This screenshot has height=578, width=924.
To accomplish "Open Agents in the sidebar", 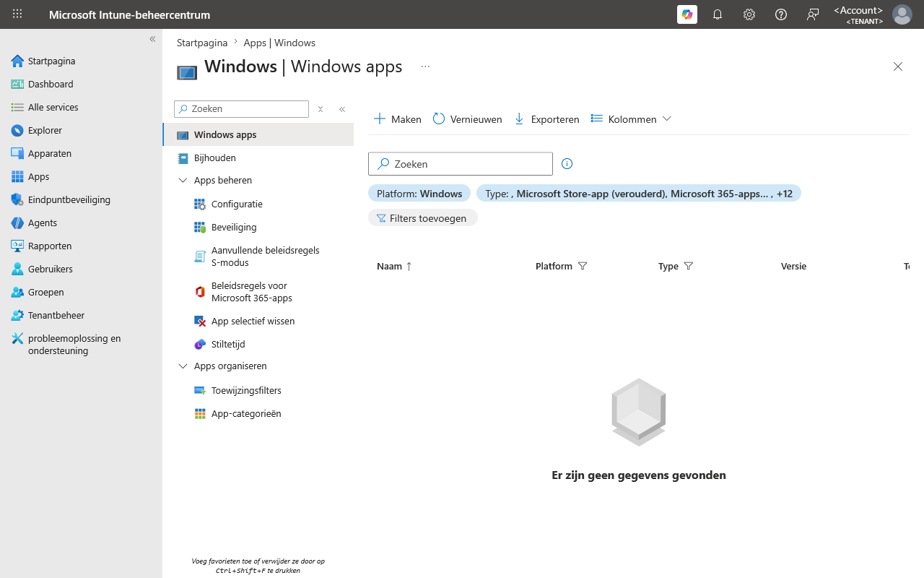I will tap(81, 223).
